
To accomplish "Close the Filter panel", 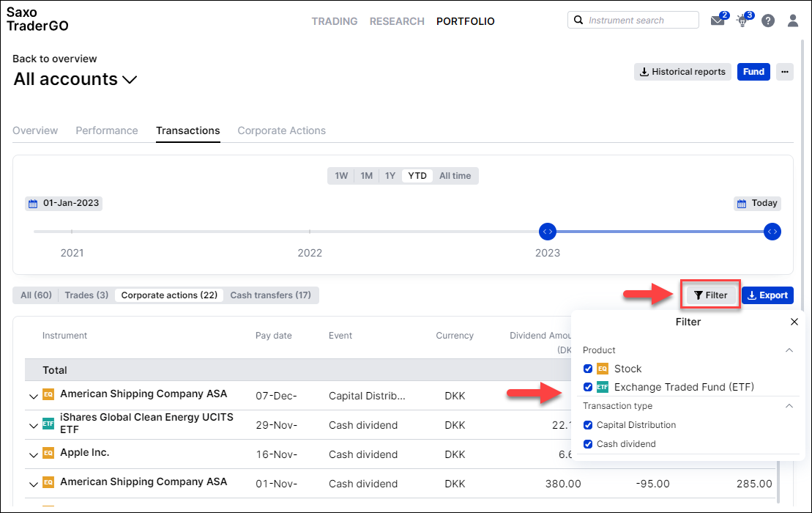I will 794,322.
